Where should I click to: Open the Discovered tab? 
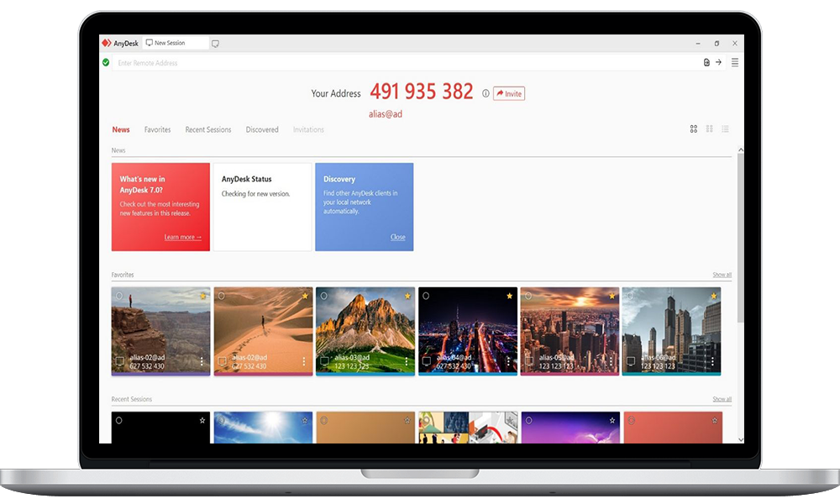[x=262, y=130]
